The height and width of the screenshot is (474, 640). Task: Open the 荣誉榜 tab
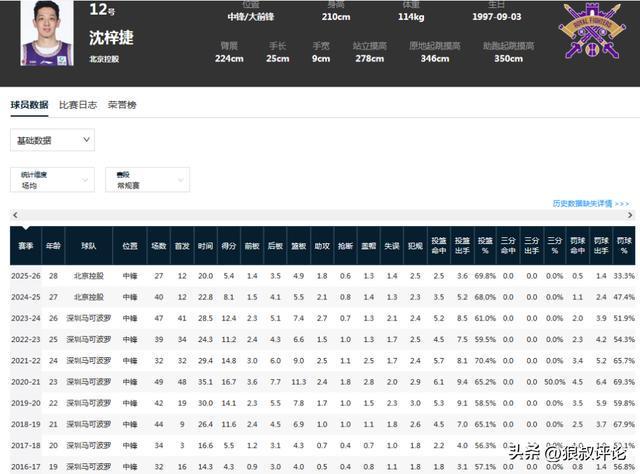pos(122,104)
